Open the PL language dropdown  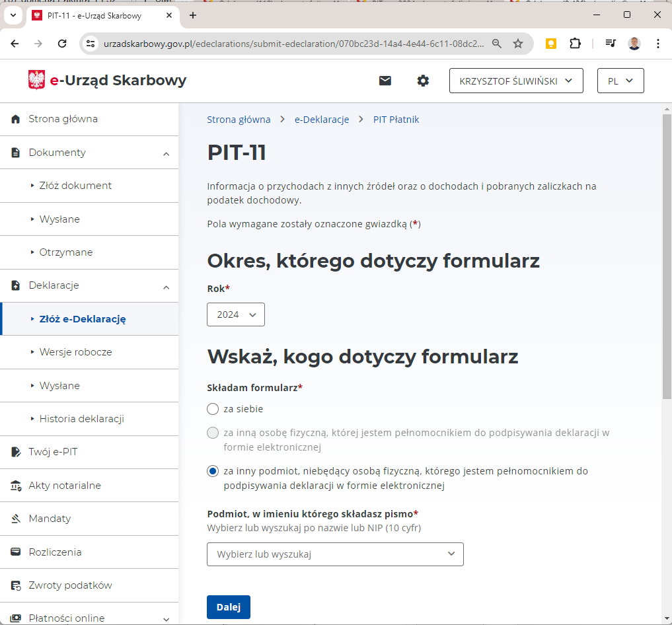click(620, 81)
